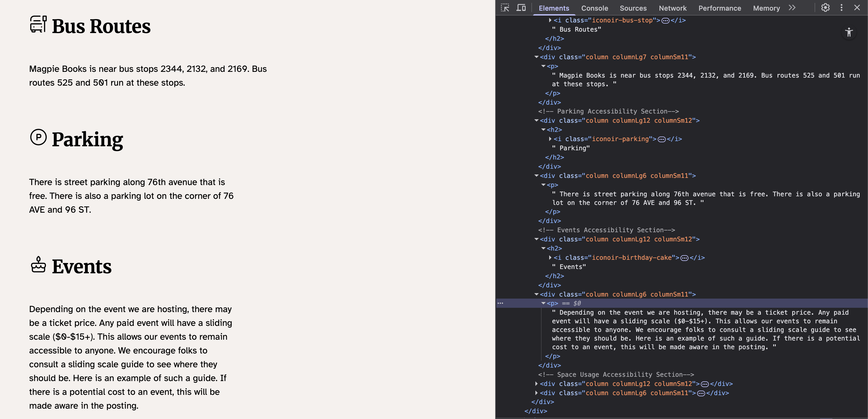Click the circled P icon beside Parking heading
This screenshot has height=419, width=868.
click(x=38, y=138)
